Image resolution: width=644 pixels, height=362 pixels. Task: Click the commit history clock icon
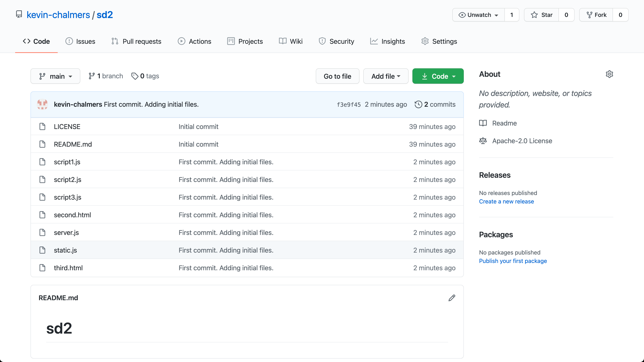[x=418, y=104]
